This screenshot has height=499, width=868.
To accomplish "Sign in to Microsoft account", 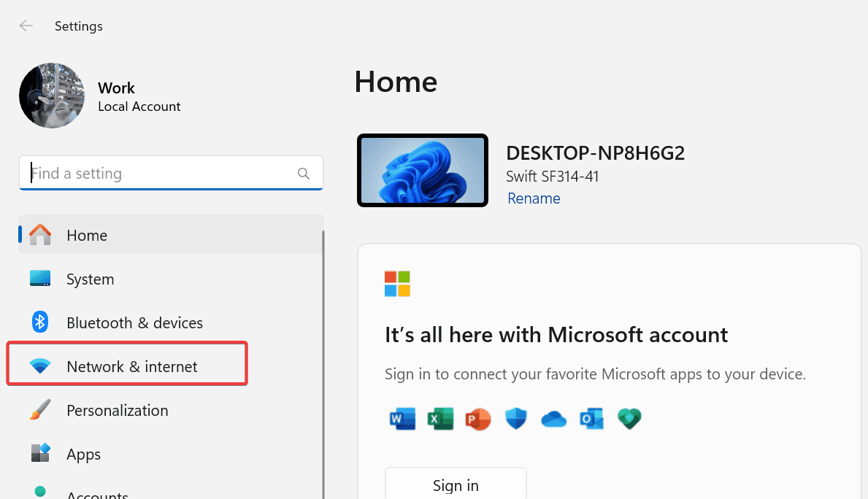I will click(x=456, y=484).
